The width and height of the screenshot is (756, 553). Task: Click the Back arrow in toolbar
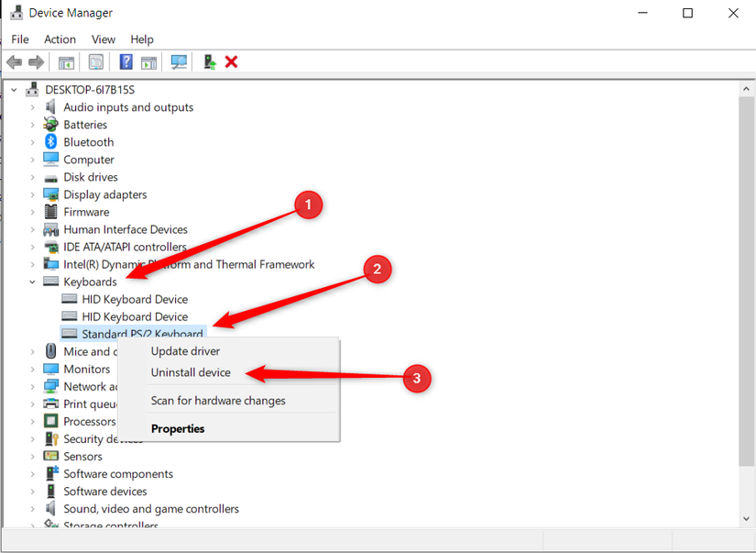pyautogui.click(x=15, y=62)
